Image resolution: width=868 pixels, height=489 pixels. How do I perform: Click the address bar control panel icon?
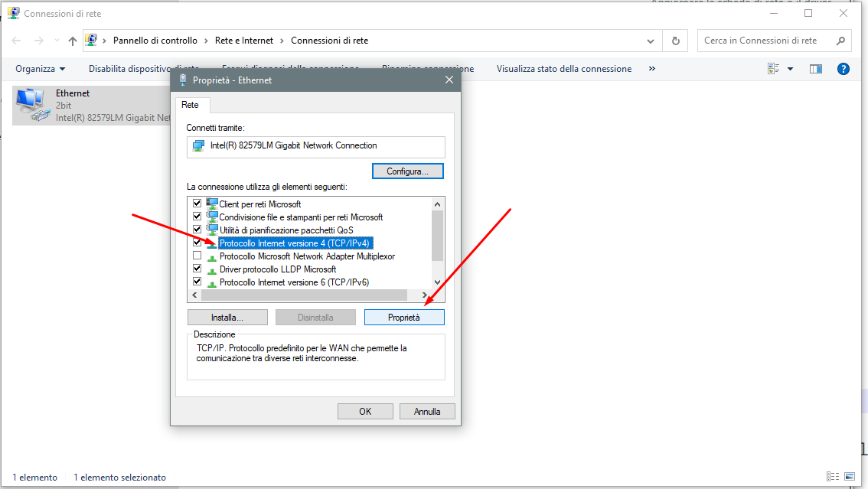click(91, 40)
